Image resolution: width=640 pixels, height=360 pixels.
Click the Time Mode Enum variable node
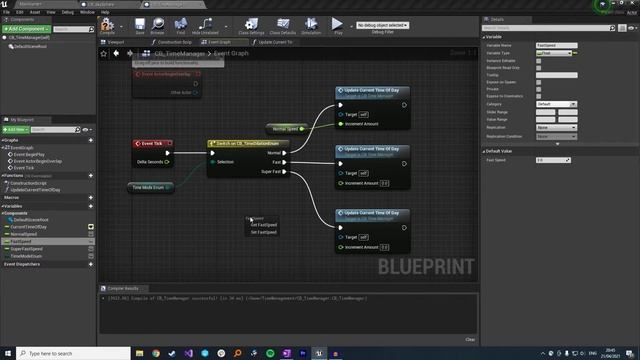[x=150, y=187]
